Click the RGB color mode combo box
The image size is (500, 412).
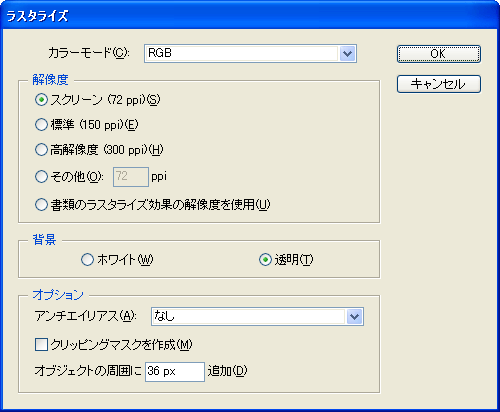point(250,53)
